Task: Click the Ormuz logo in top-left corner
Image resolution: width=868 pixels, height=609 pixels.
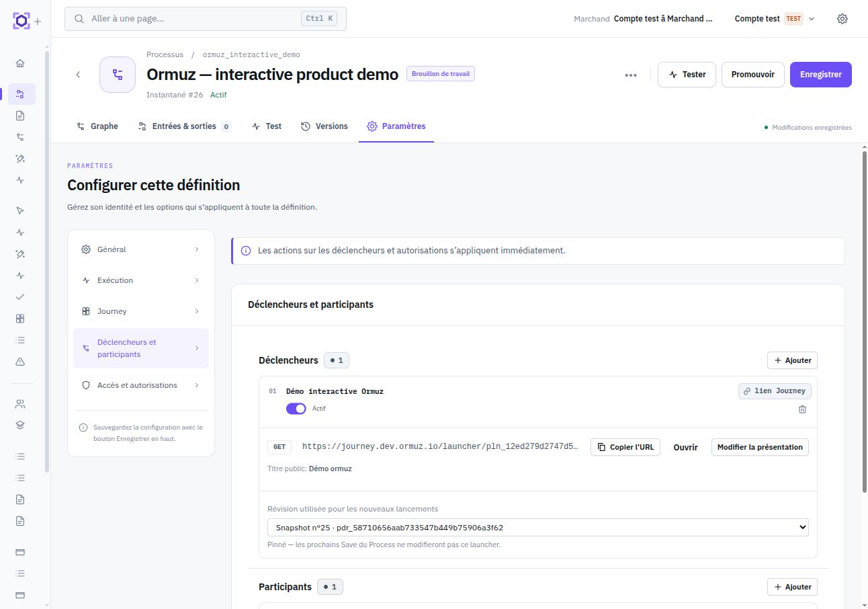Action: (x=21, y=21)
